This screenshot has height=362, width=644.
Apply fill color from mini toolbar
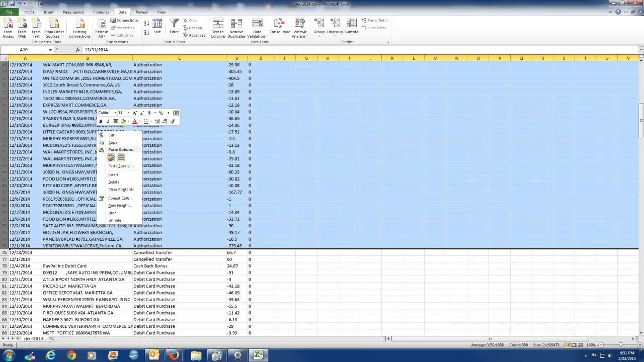point(123,121)
